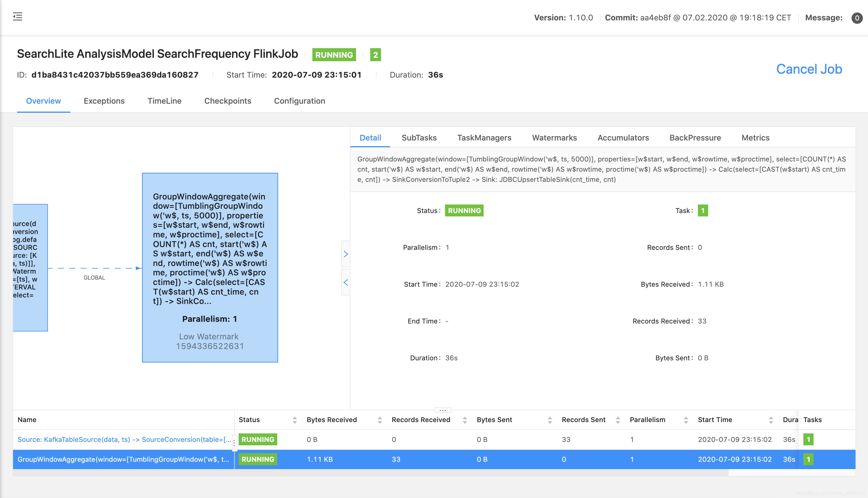Click the Tasks column header
The height and width of the screenshot is (498, 868).
[812, 420]
